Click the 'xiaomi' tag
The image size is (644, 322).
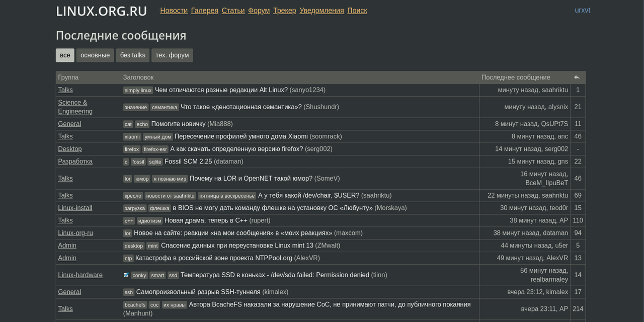[132, 137]
